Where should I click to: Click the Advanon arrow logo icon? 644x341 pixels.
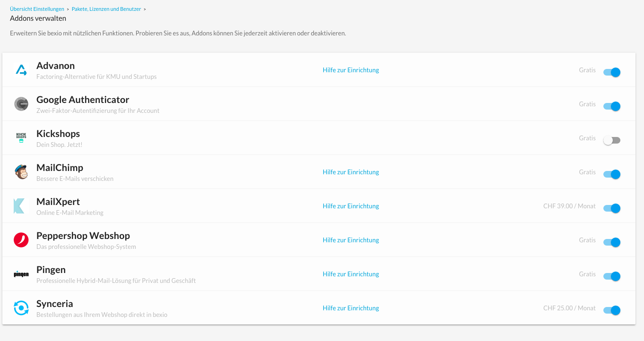pos(21,70)
